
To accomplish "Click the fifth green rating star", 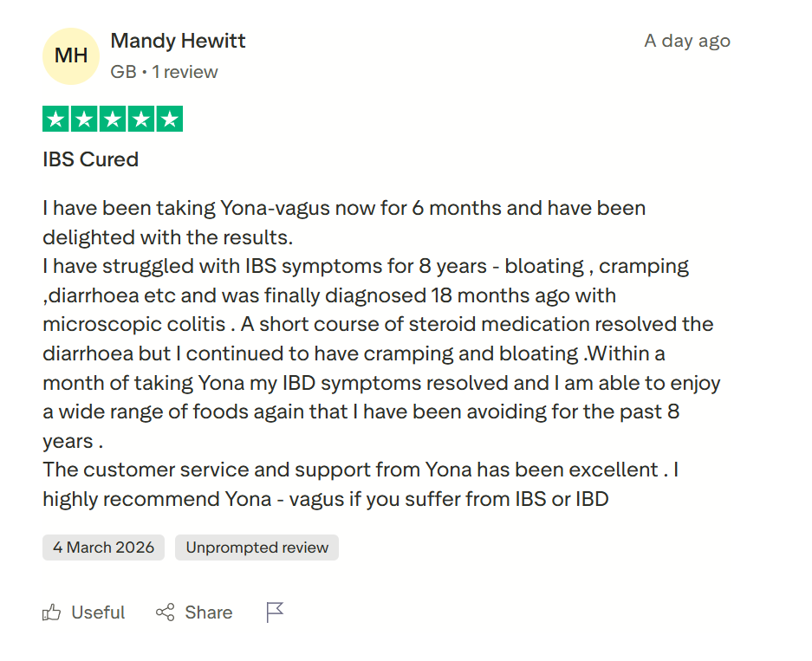I will coord(169,120).
